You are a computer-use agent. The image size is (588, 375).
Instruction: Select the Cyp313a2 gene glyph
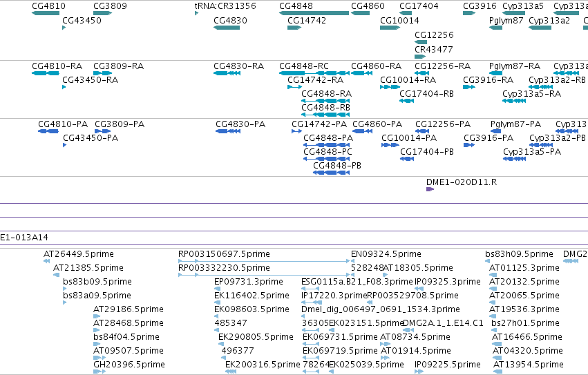(540, 28)
